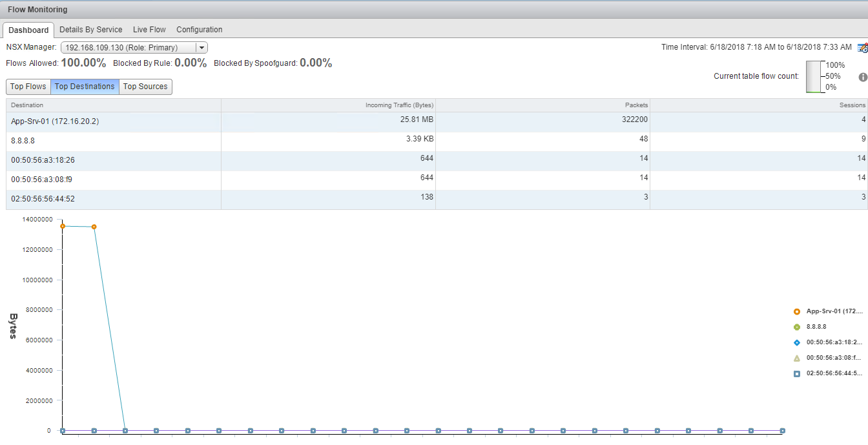Screen dimensions: 868x445
Task: Click the green 8.8.8.8 legend marker
Action: (797, 327)
